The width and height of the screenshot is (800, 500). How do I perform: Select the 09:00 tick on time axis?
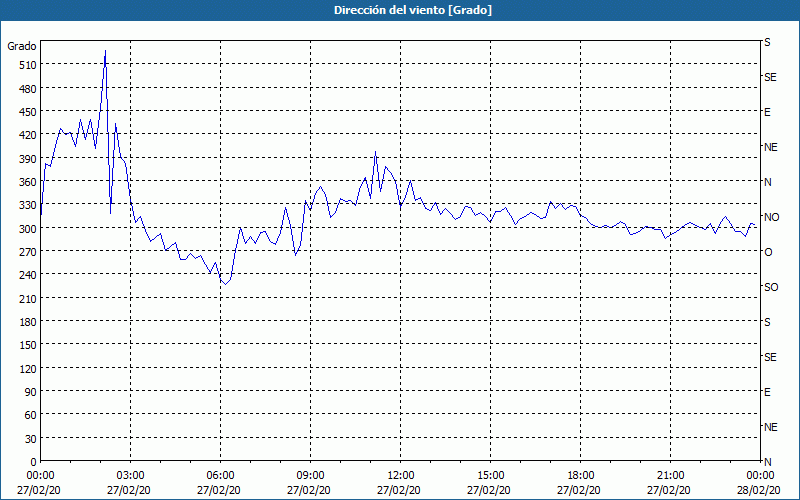coord(310,475)
